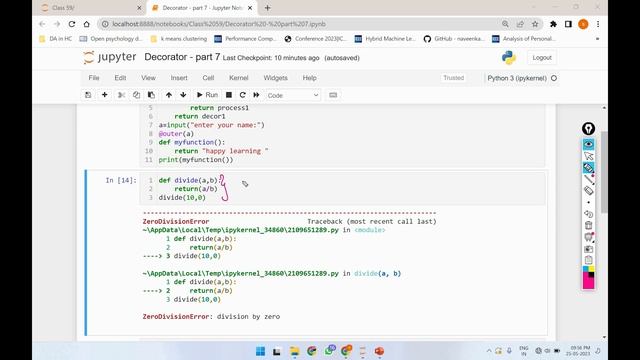
Task: Show more bookmarks overflow arrow
Action: [x=598, y=39]
